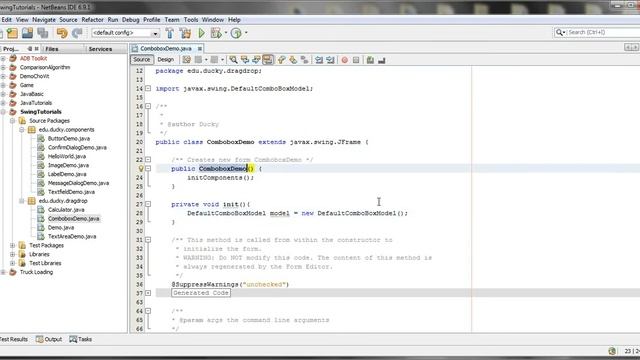Collapse the import fold on line 14
The width and height of the screenshot is (640, 360).
click(148, 89)
